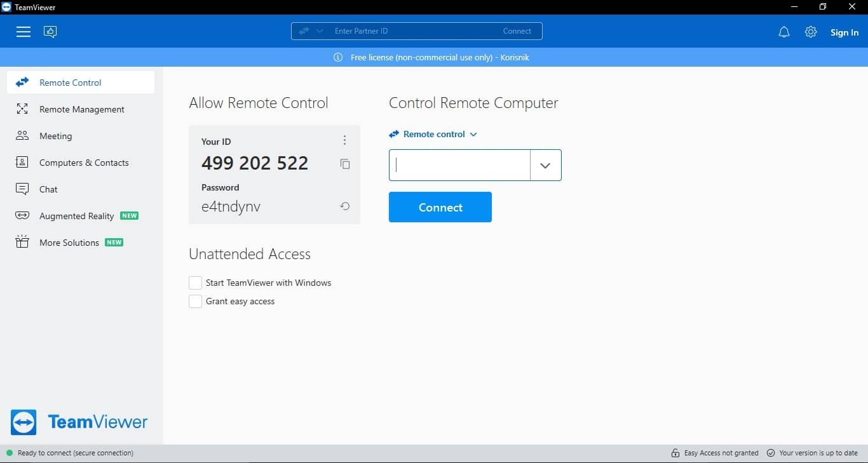Open Computers & Contacts section

click(x=81, y=163)
